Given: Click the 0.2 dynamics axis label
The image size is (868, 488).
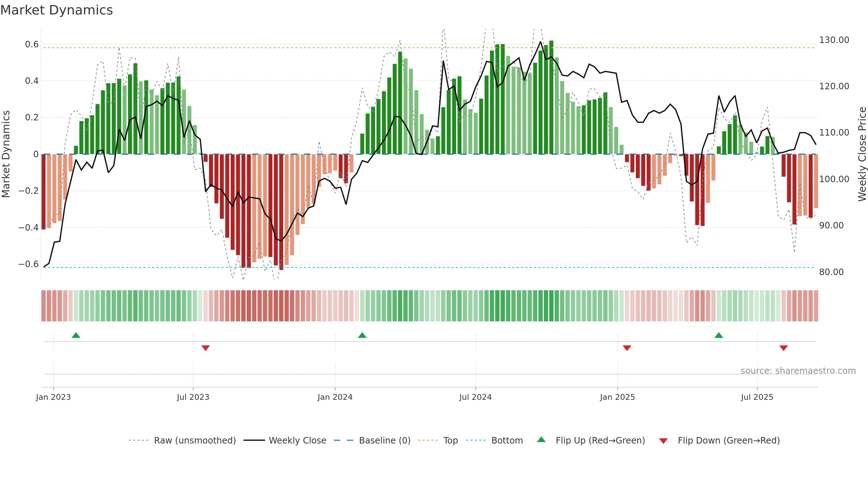Looking at the screenshot, I should (x=32, y=117).
